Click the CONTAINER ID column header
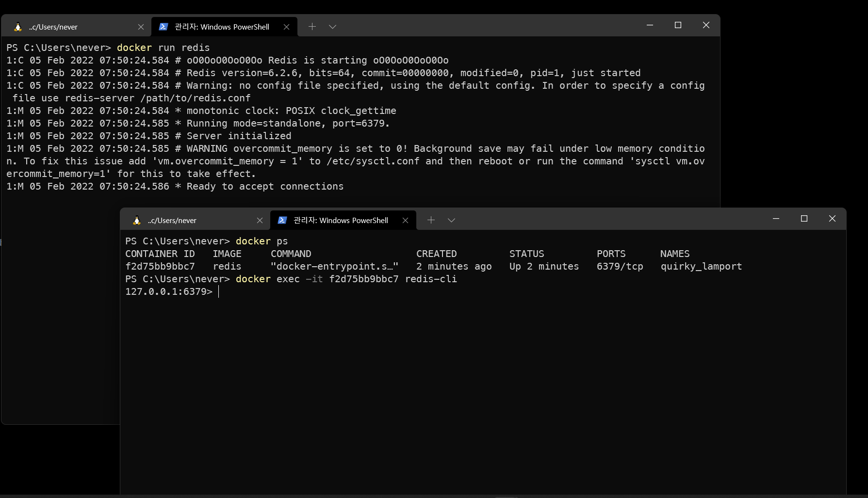Screen dimensions: 868x498 pyautogui.click(x=160, y=254)
